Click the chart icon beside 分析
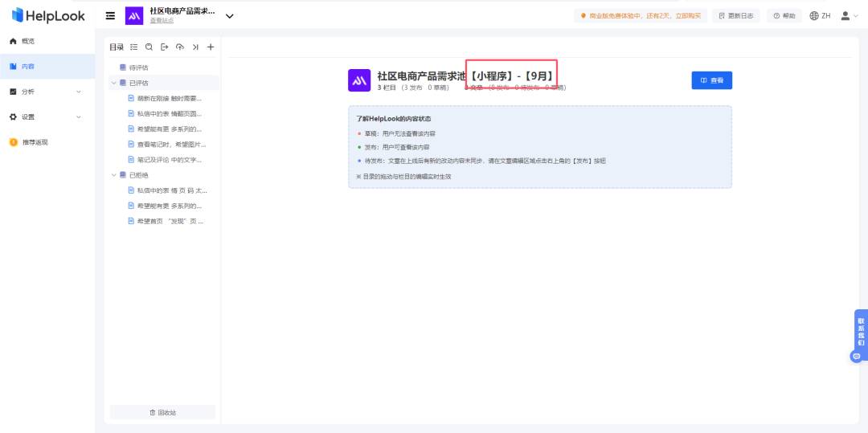 (14, 92)
